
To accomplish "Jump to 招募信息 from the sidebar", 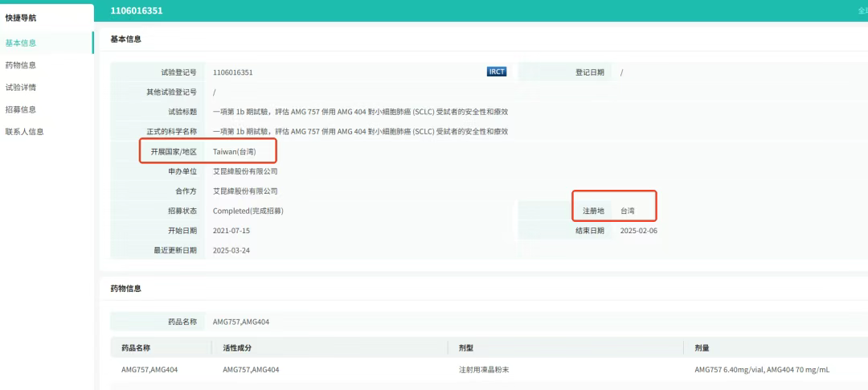I will (x=21, y=109).
